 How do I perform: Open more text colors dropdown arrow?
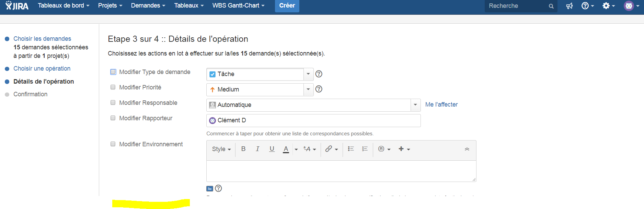point(296,149)
